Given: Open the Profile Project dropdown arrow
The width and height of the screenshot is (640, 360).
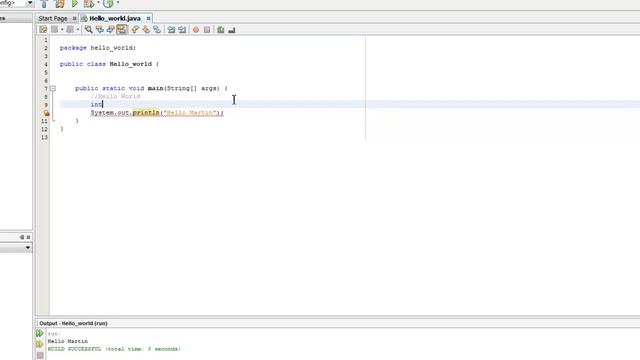Looking at the screenshot, I should (118, 3).
